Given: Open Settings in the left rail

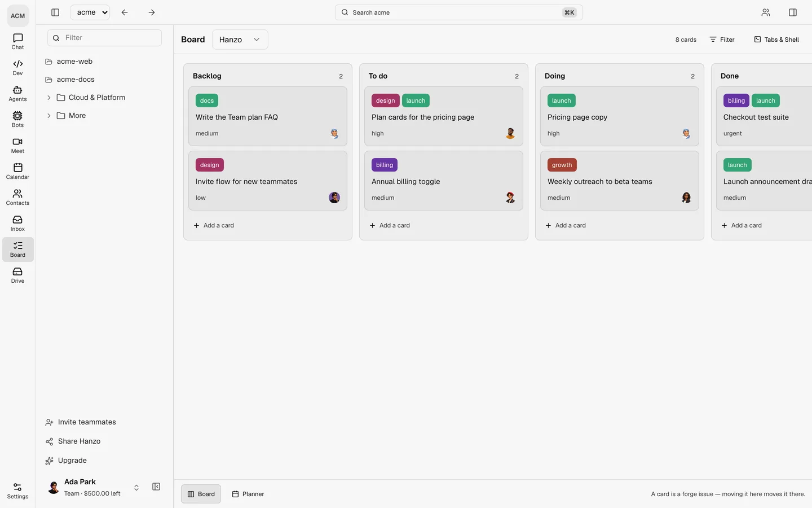Looking at the screenshot, I should pyautogui.click(x=17, y=491).
